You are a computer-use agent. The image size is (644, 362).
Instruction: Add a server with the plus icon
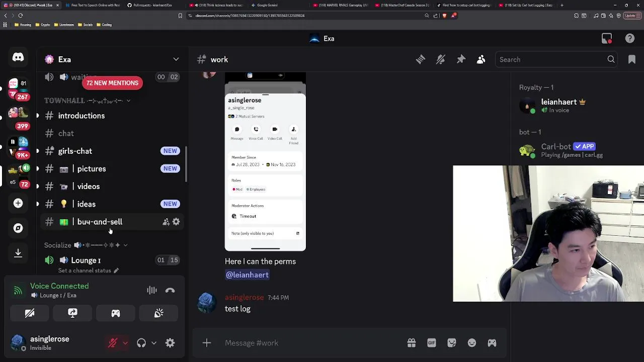18,203
